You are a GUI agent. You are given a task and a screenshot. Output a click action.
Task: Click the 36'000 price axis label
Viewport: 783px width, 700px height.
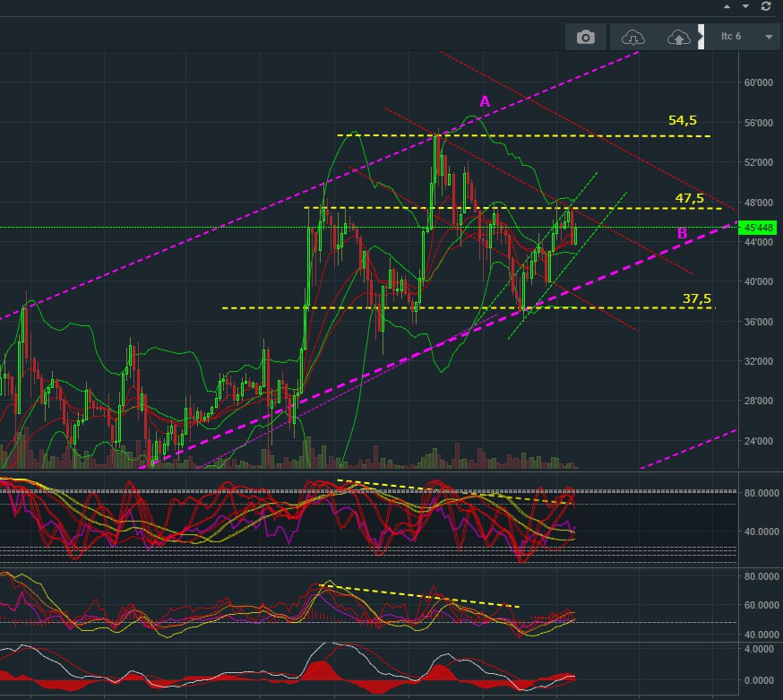pos(759,322)
